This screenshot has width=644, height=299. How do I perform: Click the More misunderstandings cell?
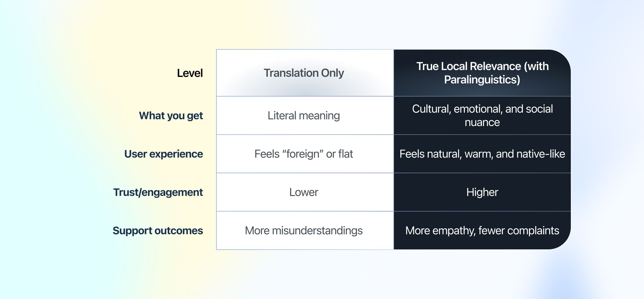coord(304,231)
